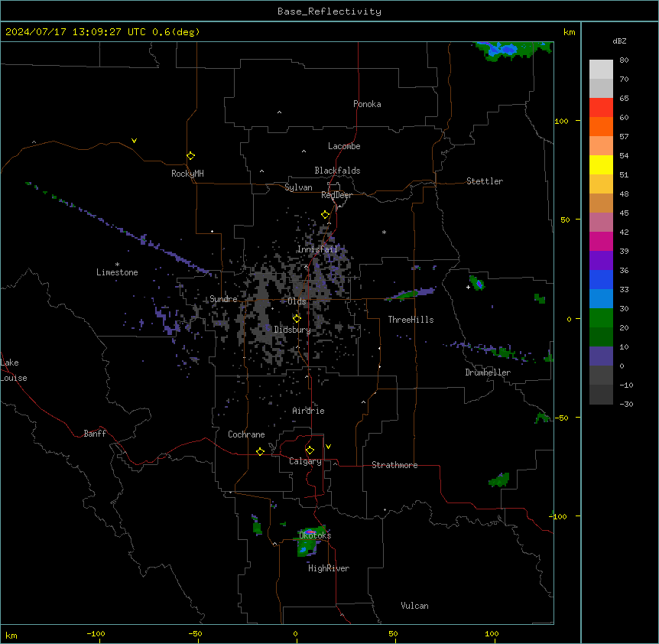Click the yellow diamond marker just south of RedDeer
659x644 pixels.
326,215
